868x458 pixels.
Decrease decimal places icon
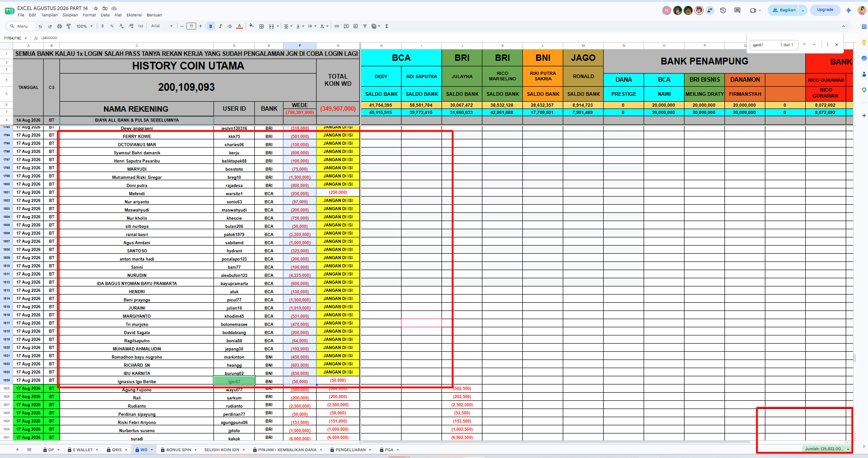pyautogui.click(x=121, y=26)
